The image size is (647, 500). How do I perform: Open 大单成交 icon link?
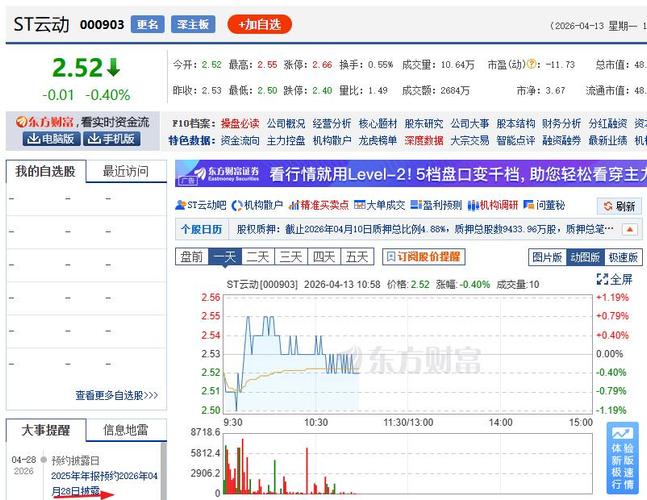coord(380,205)
